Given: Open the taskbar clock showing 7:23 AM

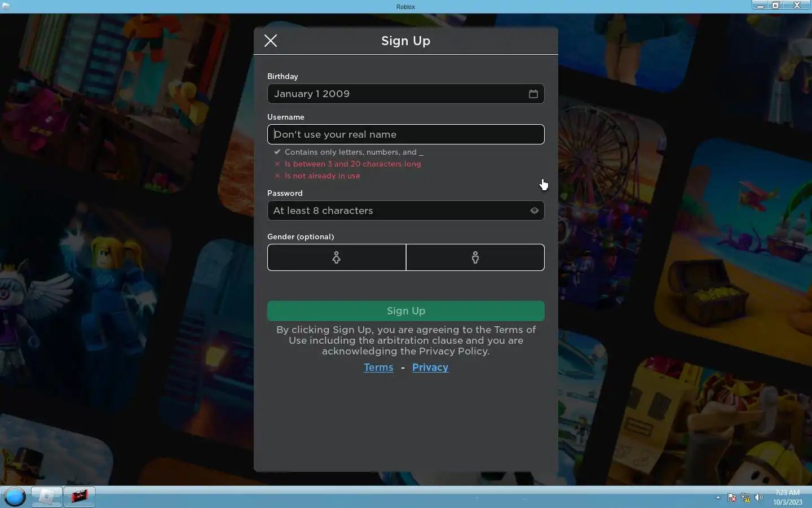Looking at the screenshot, I should (x=788, y=497).
